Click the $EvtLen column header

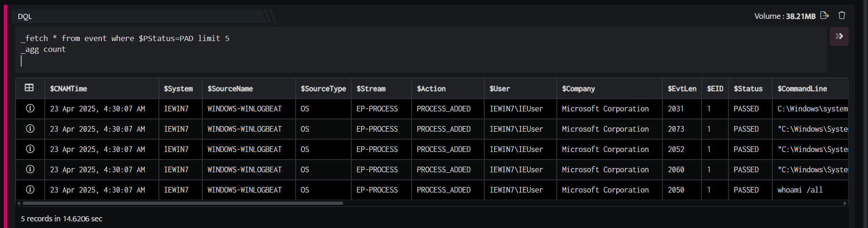[682, 89]
